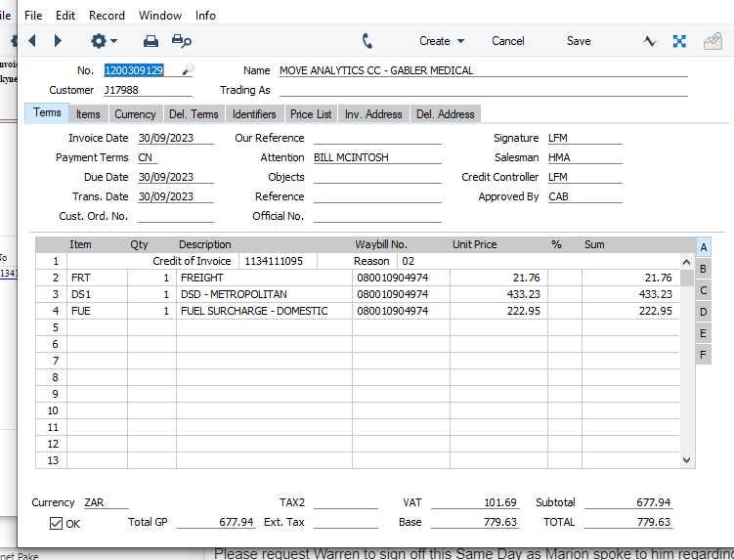The image size is (734, 560).
Task: Click the expand window icon
Action: [x=679, y=41]
